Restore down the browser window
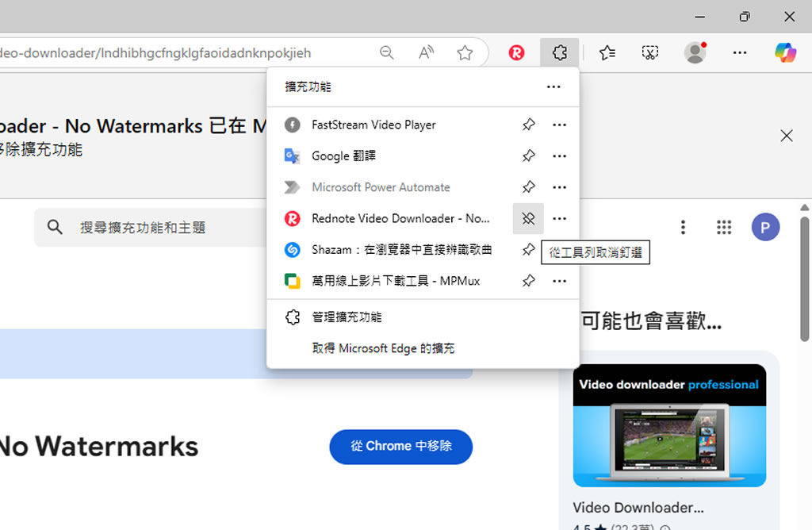Viewport: 812px width, 530px height. (744, 17)
